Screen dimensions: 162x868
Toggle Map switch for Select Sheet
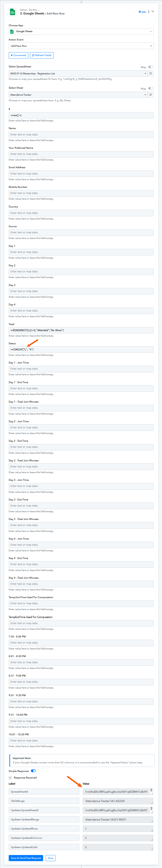pos(150,88)
